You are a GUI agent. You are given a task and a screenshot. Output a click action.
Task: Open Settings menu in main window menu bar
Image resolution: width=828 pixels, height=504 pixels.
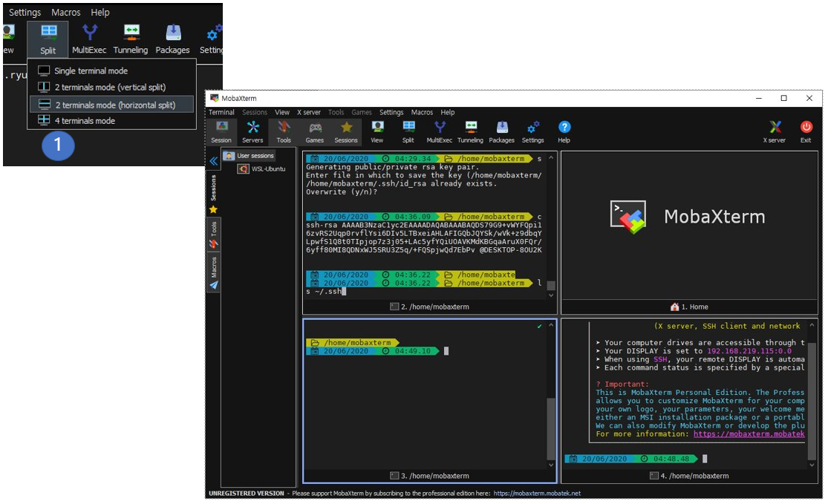tap(391, 112)
